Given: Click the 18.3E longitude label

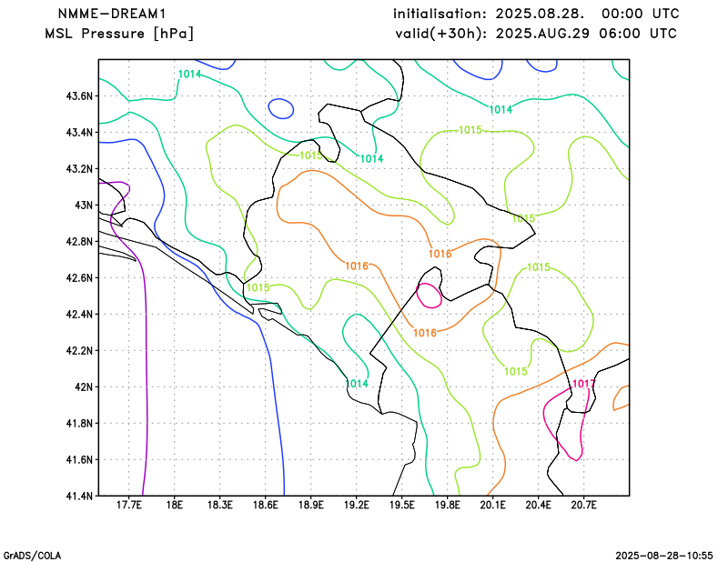Looking at the screenshot, I should click(219, 505).
